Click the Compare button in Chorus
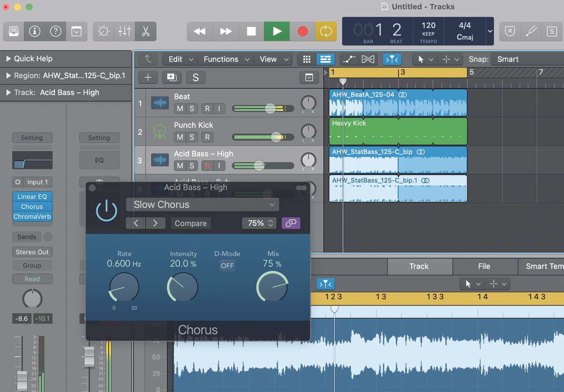Image resolution: width=564 pixels, height=392 pixels. click(190, 223)
